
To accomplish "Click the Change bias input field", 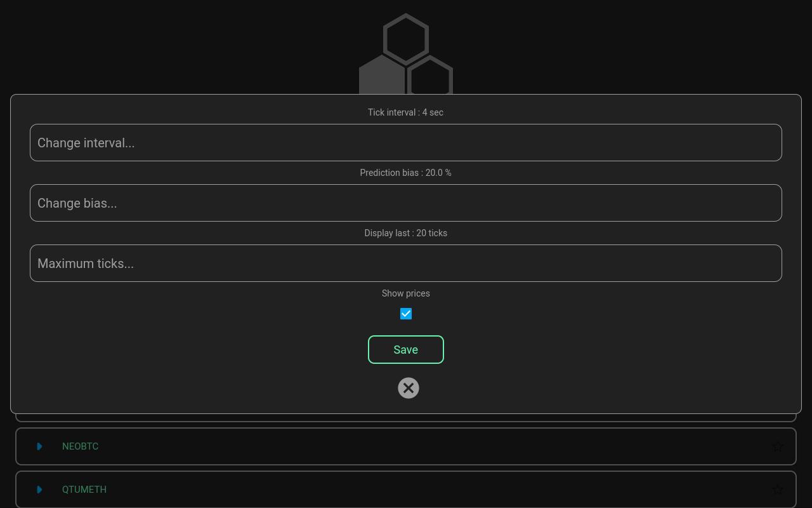I will coord(406,203).
